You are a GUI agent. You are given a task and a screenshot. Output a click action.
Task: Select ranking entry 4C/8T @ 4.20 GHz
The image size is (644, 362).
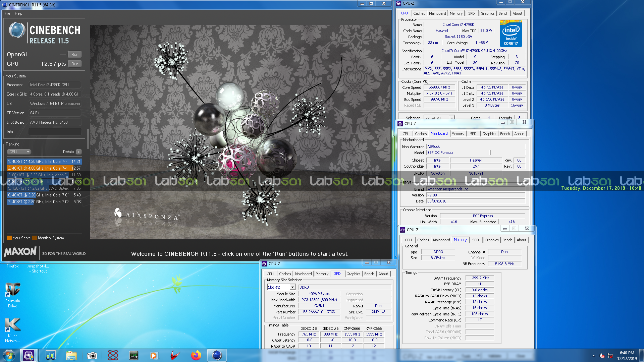tap(44, 161)
